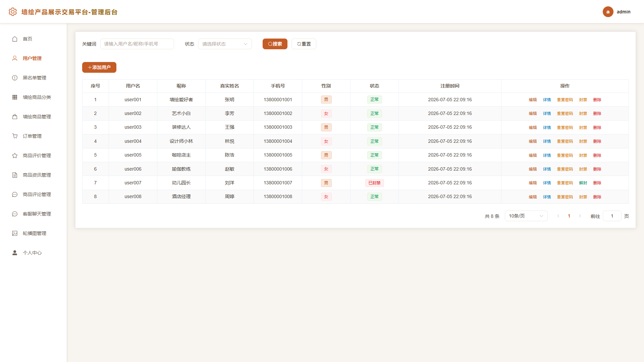This screenshot has width=644, height=362.
Task: Open 商品资讯管理 in sidebar
Action: tap(34, 175)
